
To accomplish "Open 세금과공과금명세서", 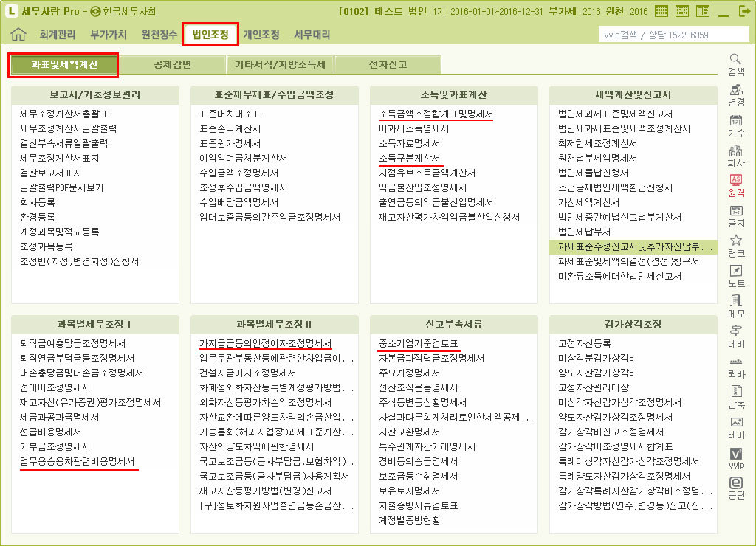I will point(59,418).
